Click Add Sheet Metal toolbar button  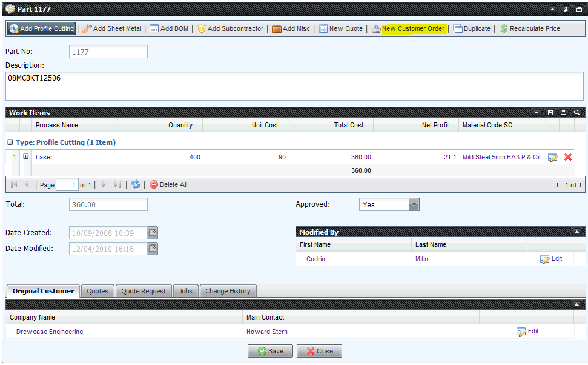(111, 28)
